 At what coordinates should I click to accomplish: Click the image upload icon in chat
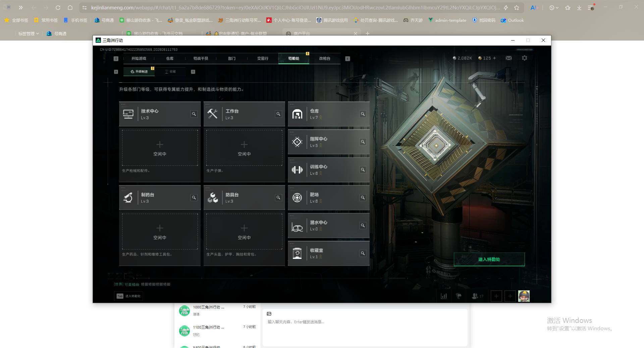coord(269,314)
